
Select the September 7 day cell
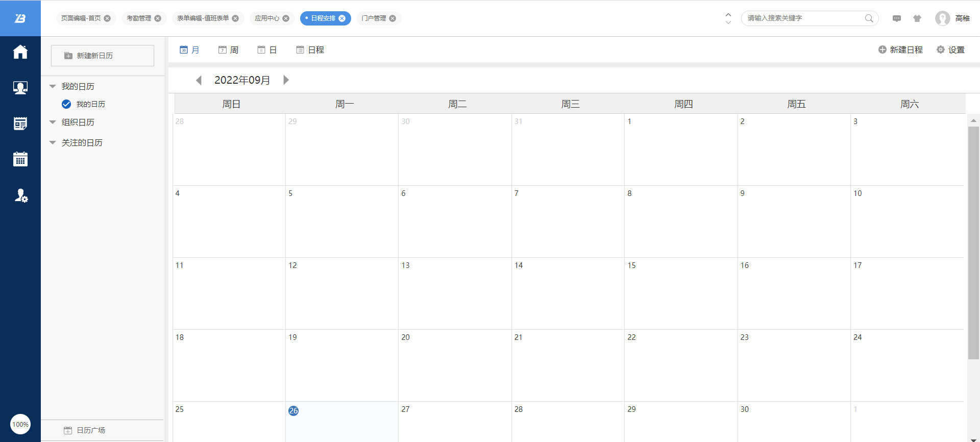pos(568,222)
